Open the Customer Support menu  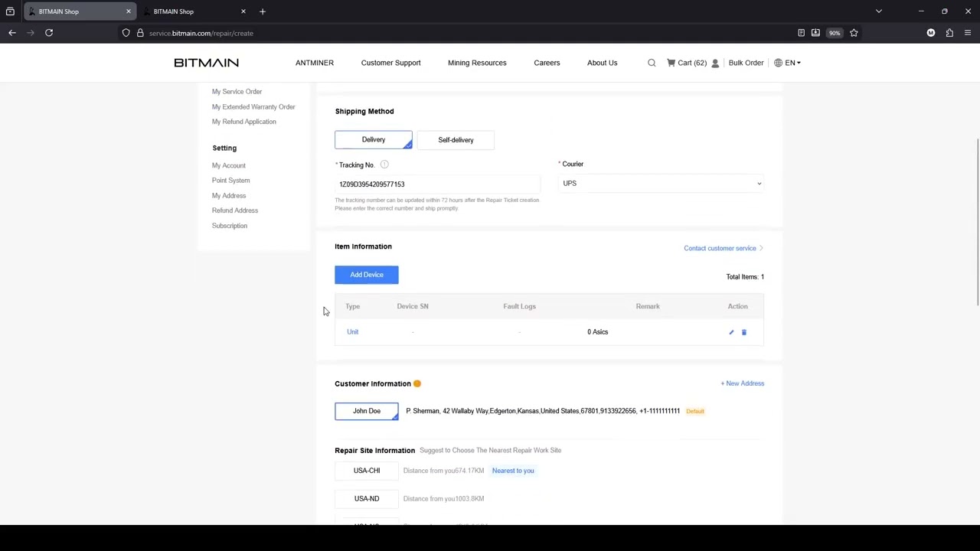coord(390,63)
